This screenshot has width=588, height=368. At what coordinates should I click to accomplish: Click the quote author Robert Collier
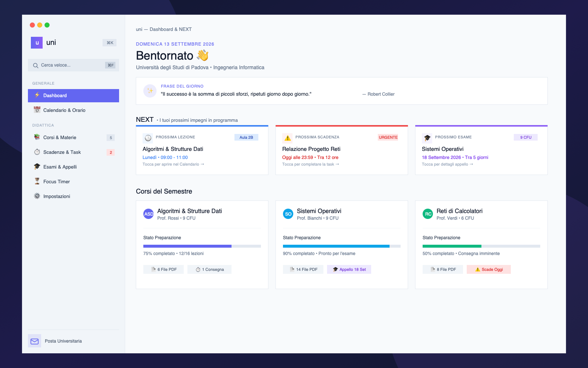[x=379, y=94]
